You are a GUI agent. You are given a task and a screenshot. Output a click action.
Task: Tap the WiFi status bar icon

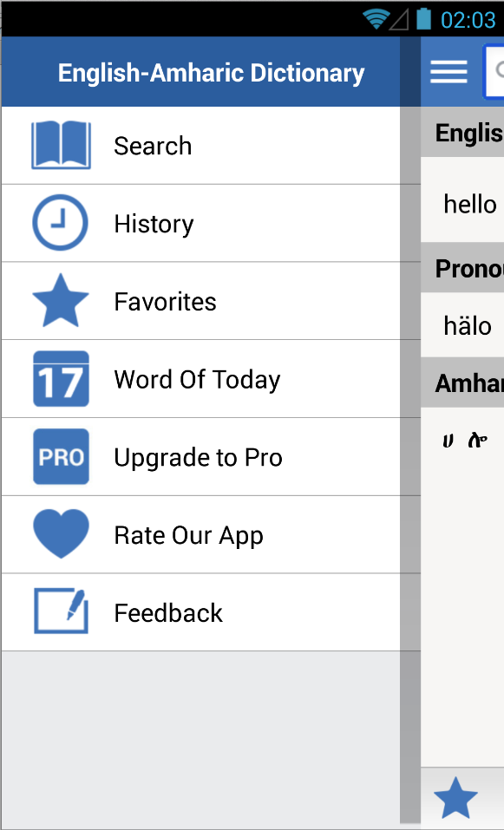tap(376, 20)
